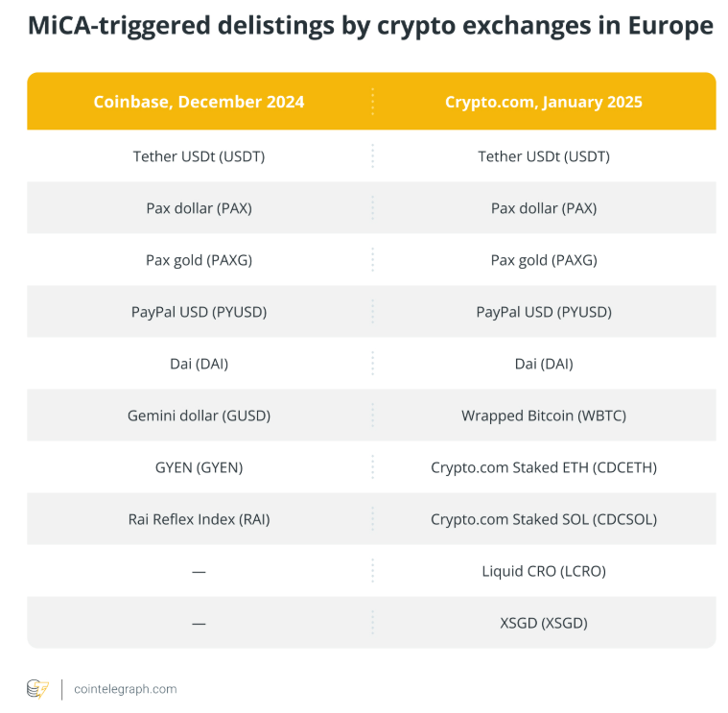Click the Liquid CRO (LCRO) entry

pyautogui.click(x=543, y=571)
